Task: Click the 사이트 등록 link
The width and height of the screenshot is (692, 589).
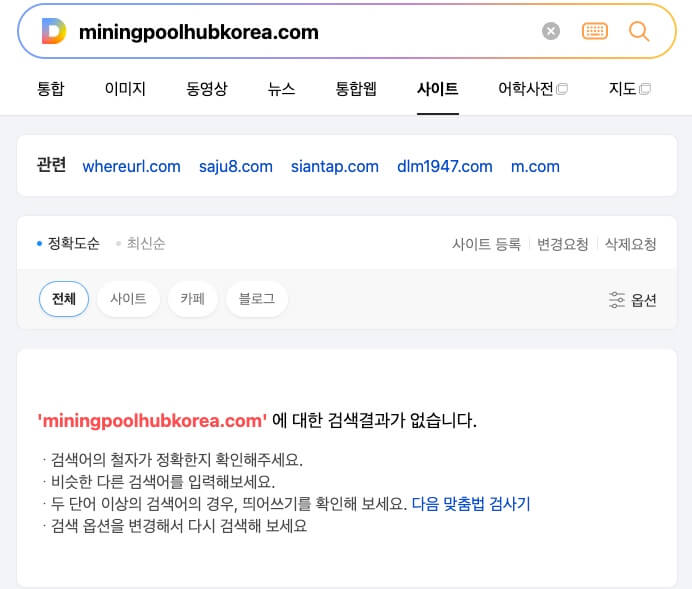Action: click(486, 244)
